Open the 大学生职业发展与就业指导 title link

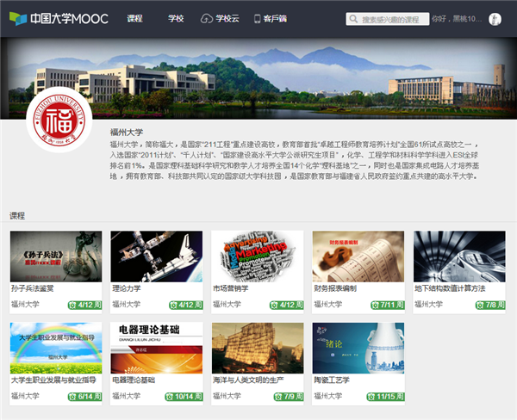pyautogui.click(x=53, y=380)
